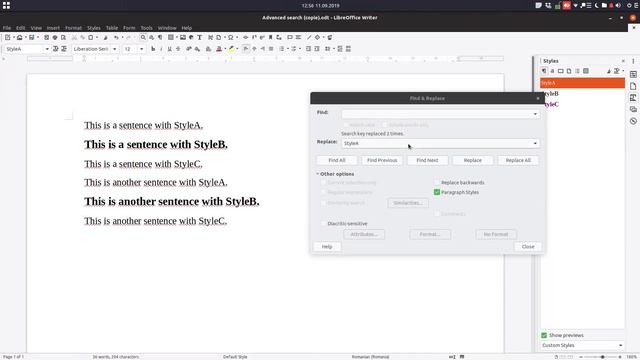640x360 pixels.
Task: Click the Help button in Find & Replace
Action: tap(327, 247)
